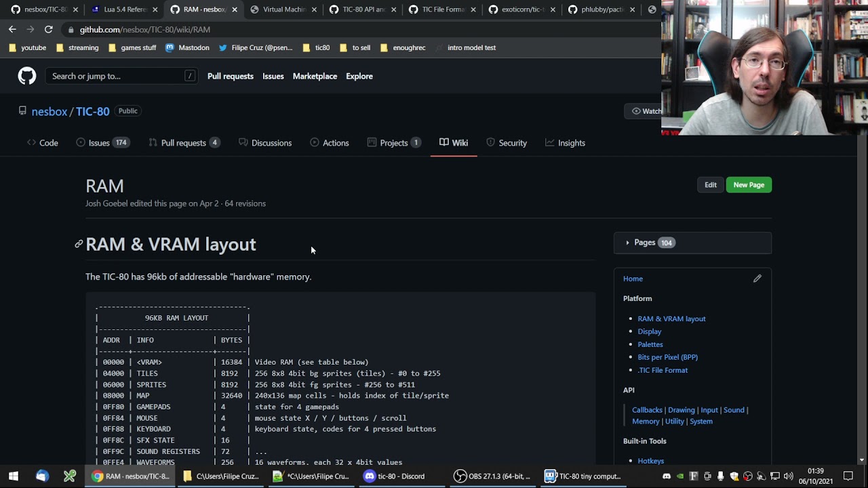Open the Security tab
The width and height of the screenshot is (868, 488).
[x=506, y=143]
